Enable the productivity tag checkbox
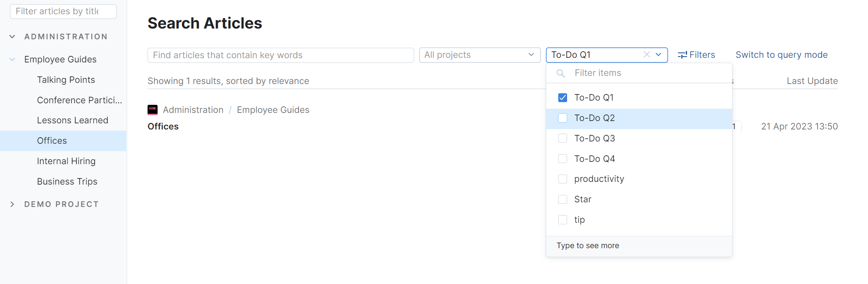The height and width of the screenshot is (284, 868). point(562,179)
